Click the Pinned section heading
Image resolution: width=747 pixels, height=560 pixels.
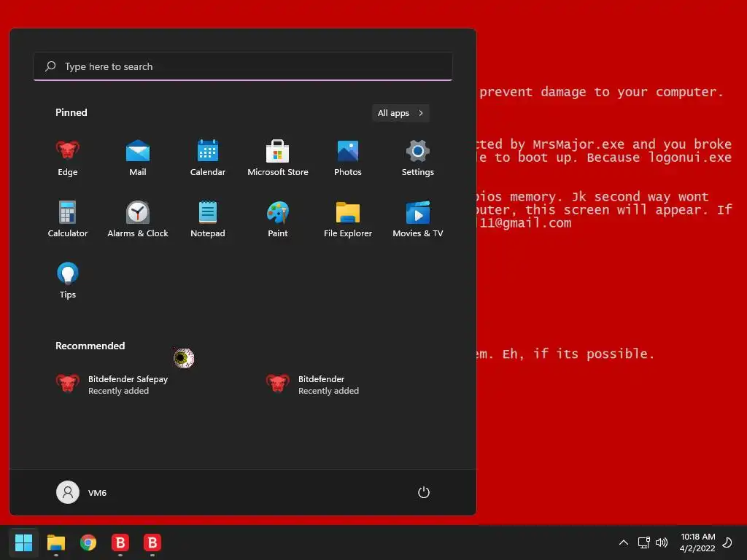71,112
